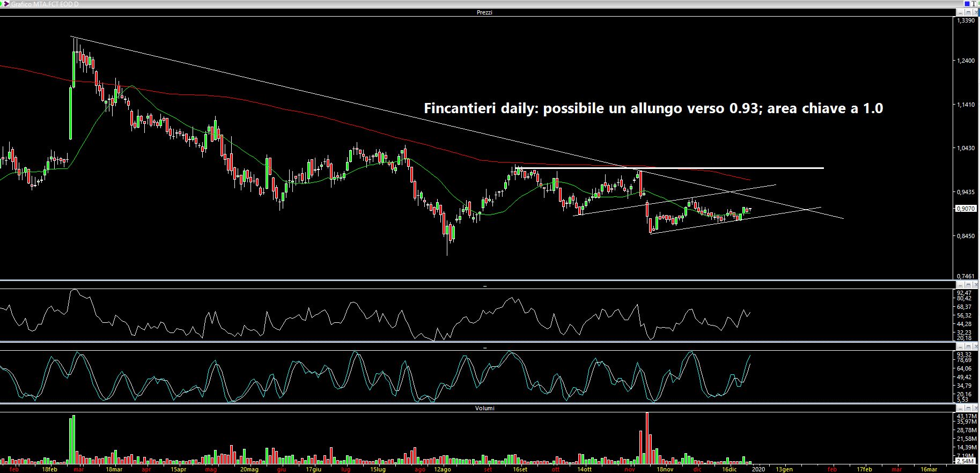Click the blue square icon in the title bar

coord(967,3)
